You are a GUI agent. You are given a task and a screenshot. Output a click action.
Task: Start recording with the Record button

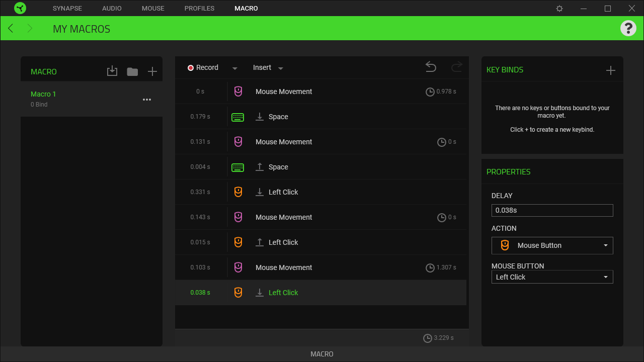point(203,67)
